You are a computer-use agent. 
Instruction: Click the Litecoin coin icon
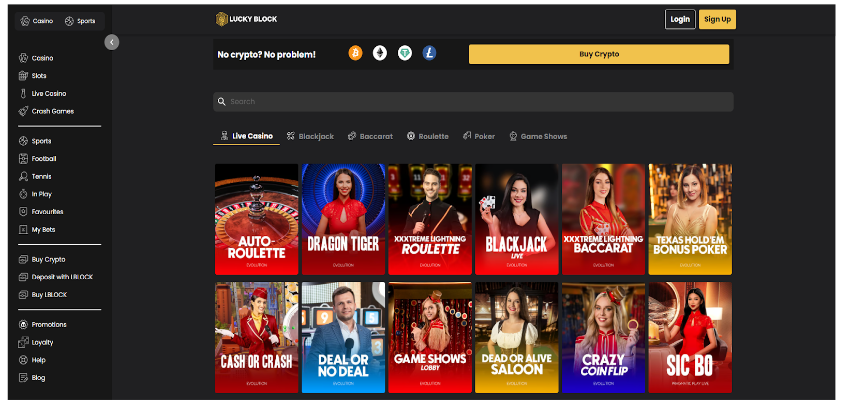pos(429,53)
